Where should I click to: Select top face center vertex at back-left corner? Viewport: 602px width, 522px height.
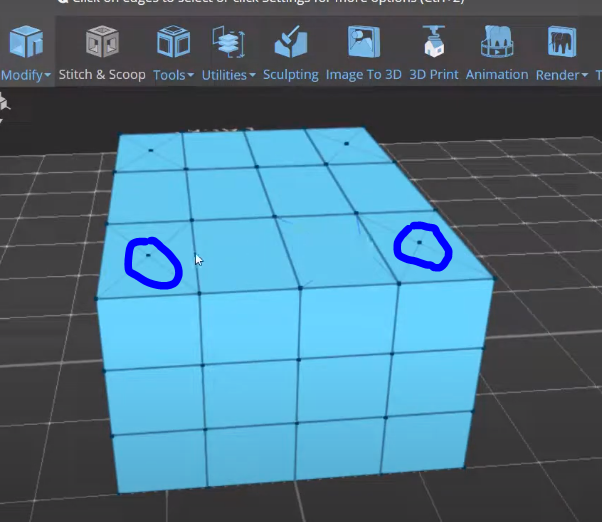click(x=150, y=150)
